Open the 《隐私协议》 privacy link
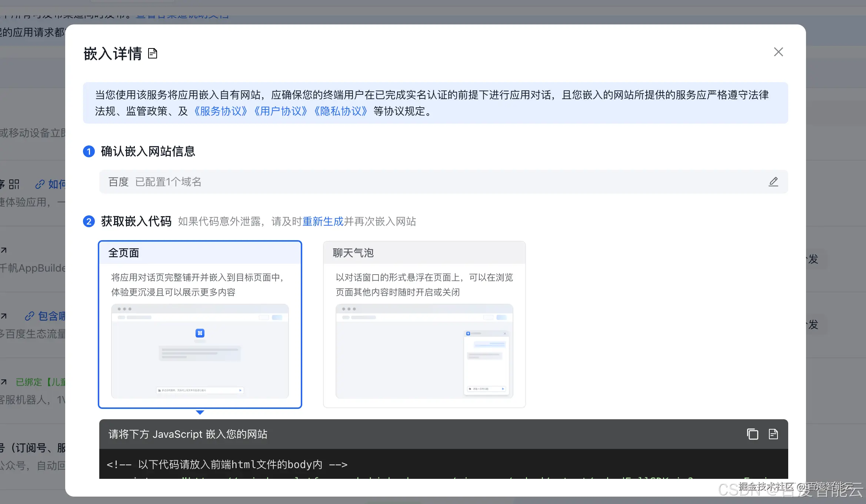 click(x=340, y=111)
